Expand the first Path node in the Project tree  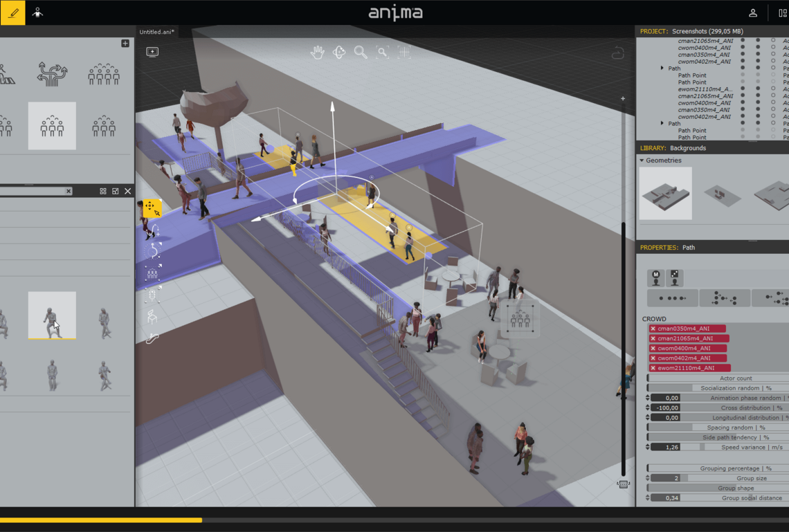(662, 68)
